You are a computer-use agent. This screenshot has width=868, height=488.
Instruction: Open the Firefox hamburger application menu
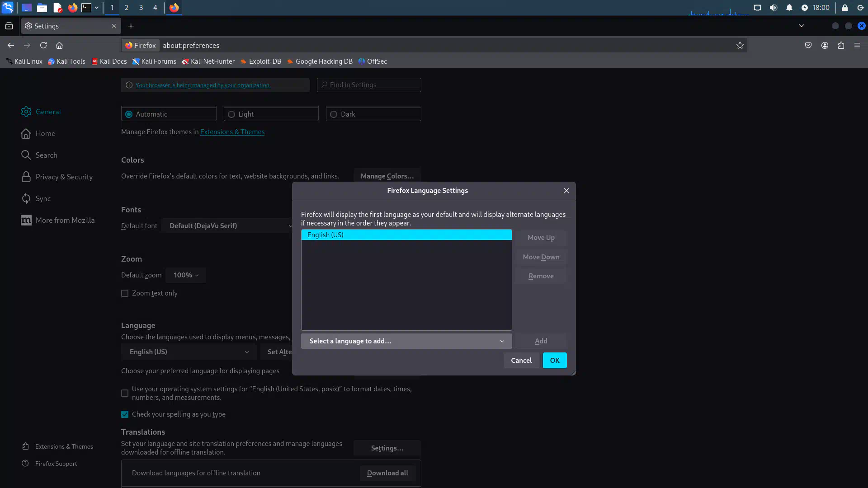857,45
